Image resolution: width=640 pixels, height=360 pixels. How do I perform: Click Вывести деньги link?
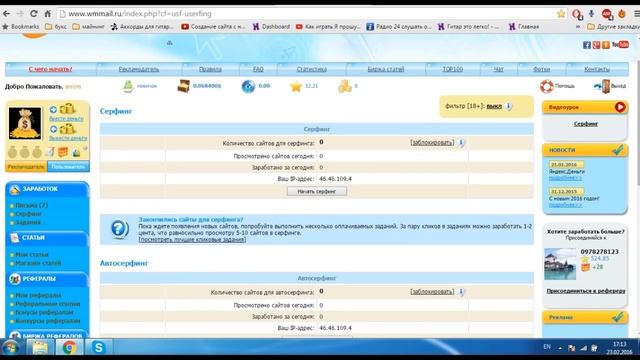pos(68,138)
